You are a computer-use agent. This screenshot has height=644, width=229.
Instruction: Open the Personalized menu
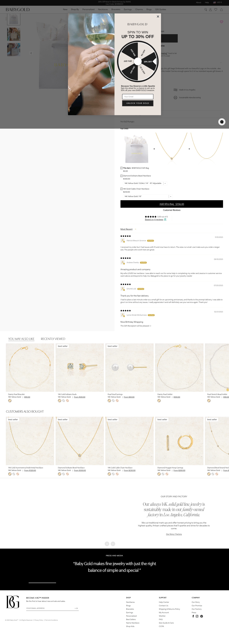tap(88, 10)
